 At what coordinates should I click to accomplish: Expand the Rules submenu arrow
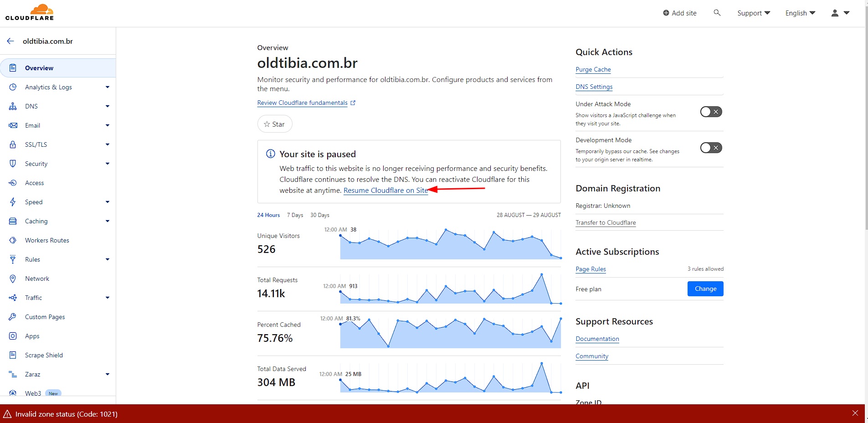tap(108, 259)
